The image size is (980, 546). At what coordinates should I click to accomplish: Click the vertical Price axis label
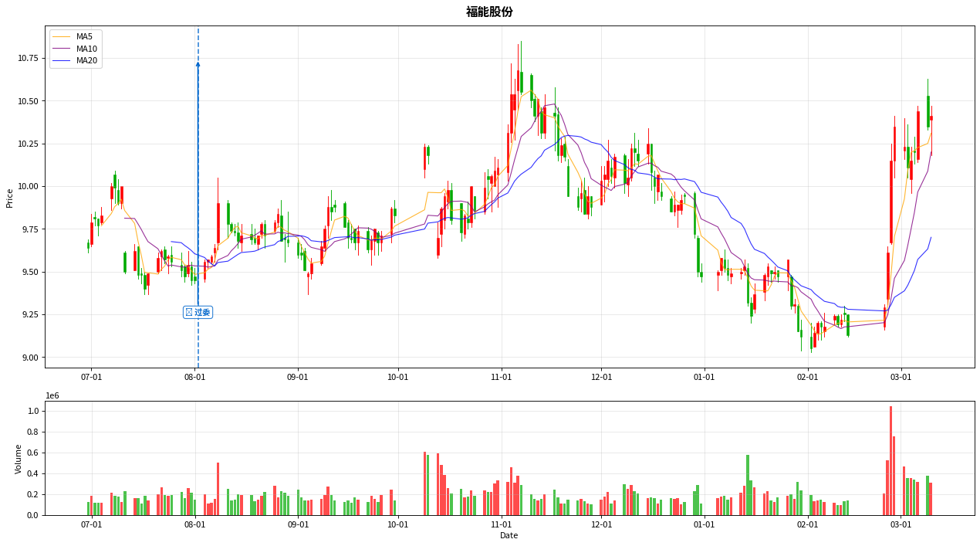[10, 198]
